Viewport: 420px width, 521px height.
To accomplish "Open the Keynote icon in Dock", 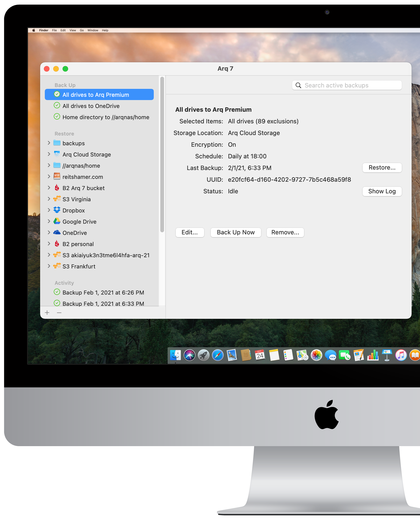I will pyautogui.click(x=387, y=355).
